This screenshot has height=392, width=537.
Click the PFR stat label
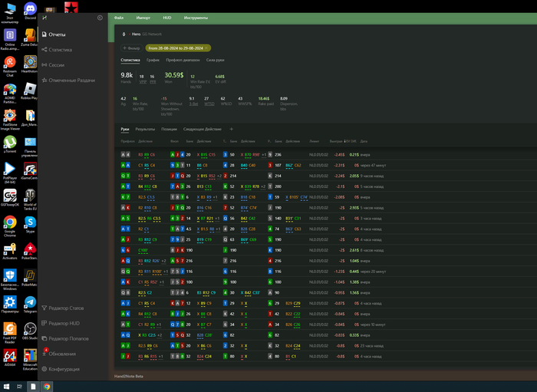point(153,82)
